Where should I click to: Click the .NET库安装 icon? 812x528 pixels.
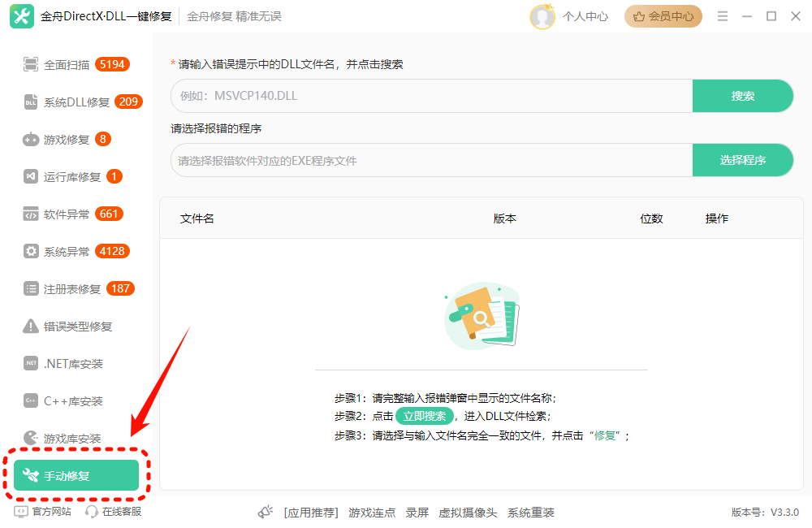pyautogui.click(x=31, y=363)
